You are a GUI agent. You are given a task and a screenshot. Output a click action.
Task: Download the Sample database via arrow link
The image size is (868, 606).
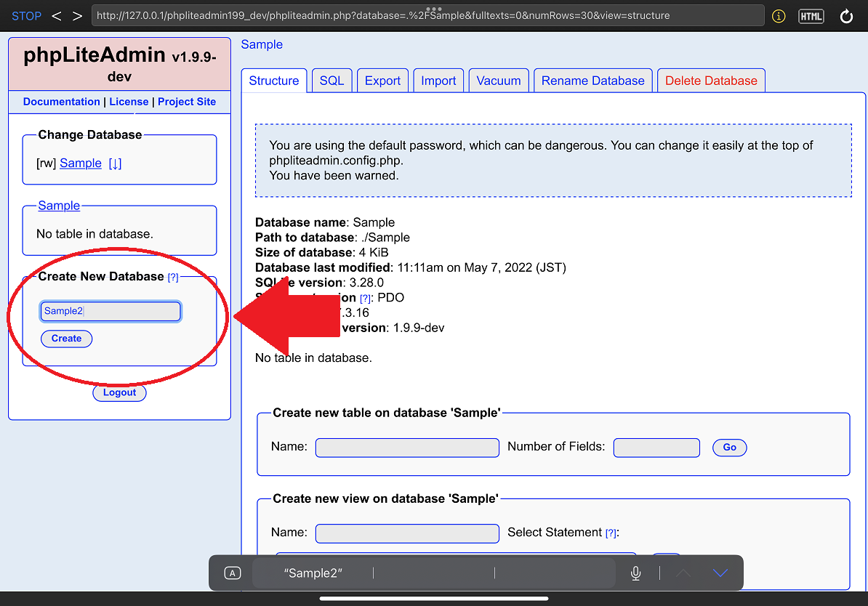pyautogui.click(x=115, y=163)
